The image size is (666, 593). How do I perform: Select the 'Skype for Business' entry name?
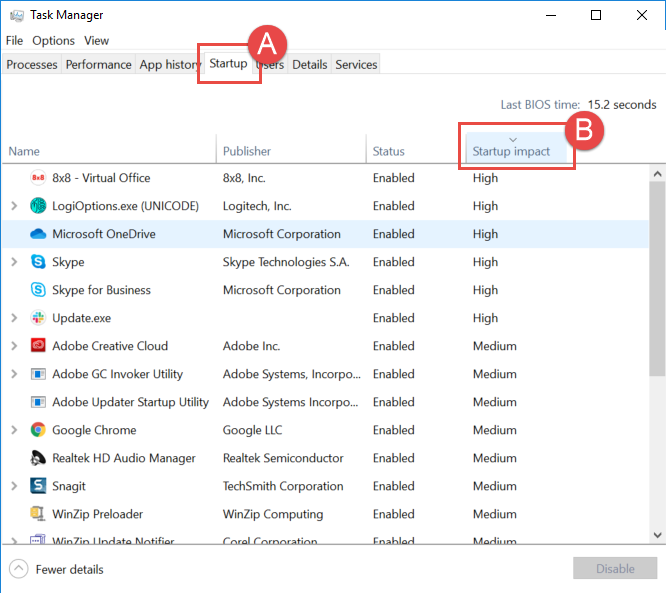(x=102, y=290)
